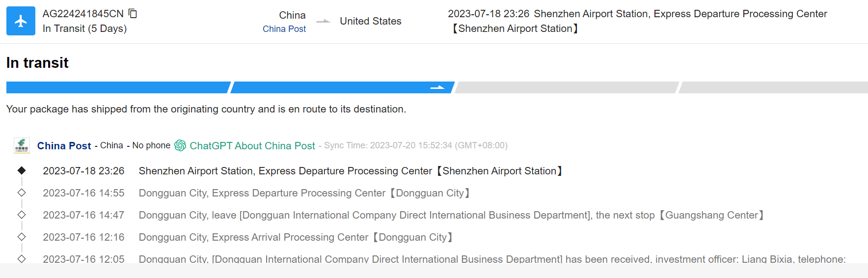Select the filled diamond for latest event
This screenshot has height=278, width=868.
[22, 170]
